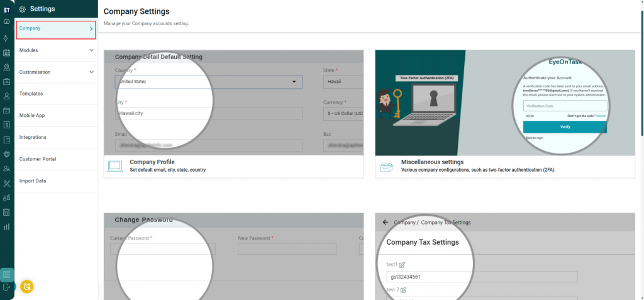Open the Mobile App settings
This screenshot has width=644, height=300.
56,116
